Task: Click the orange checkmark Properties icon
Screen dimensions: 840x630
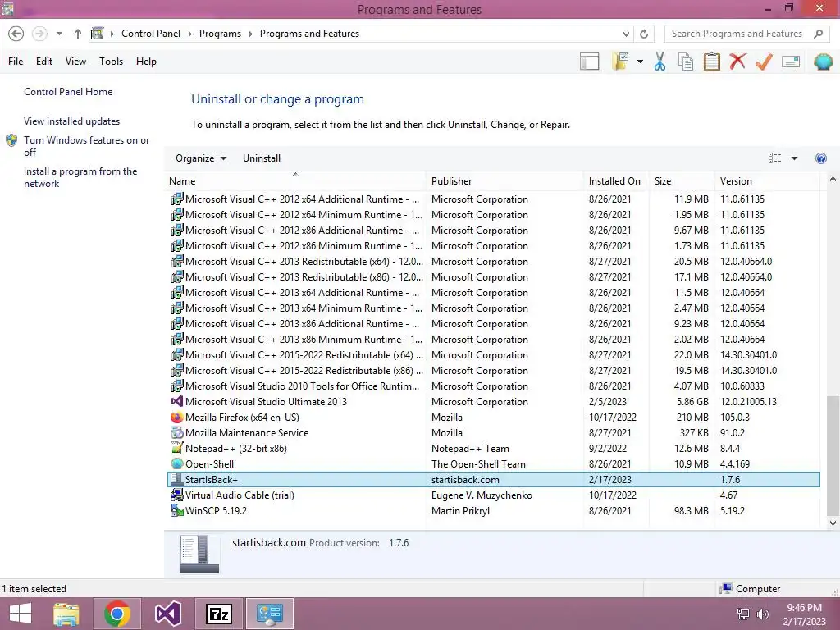Action: click(764, 62)
